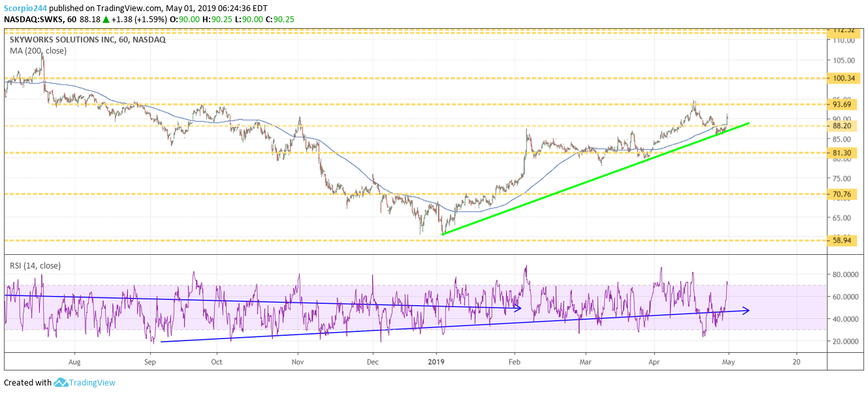Click the May label on time axis
The image size is (868, 394).
pos(728,361)
